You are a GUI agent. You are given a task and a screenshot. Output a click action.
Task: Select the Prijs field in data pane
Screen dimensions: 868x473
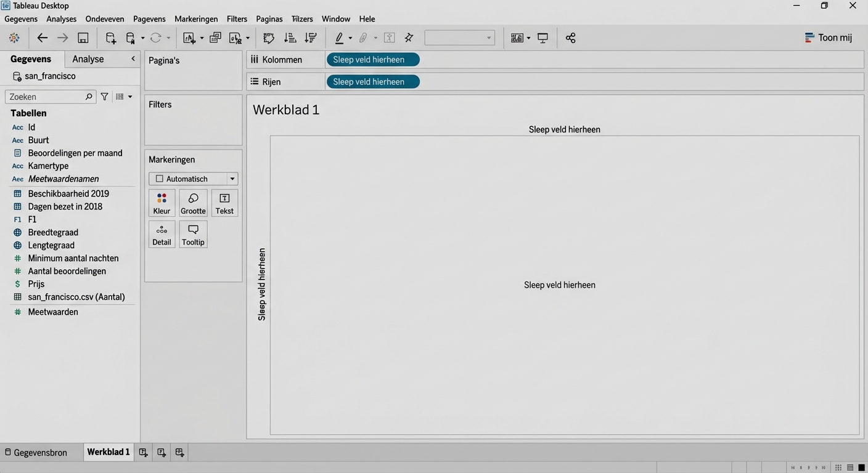[x=36, y=284]
